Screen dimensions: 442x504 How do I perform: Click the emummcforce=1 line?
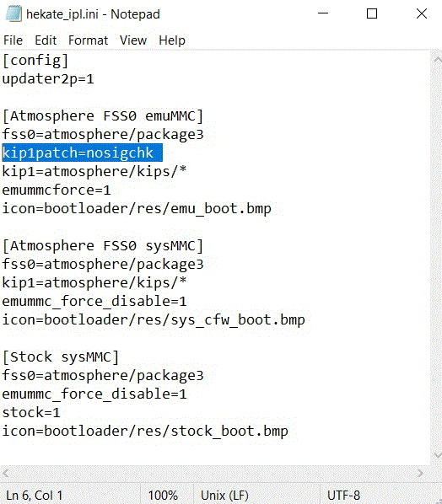57,190
